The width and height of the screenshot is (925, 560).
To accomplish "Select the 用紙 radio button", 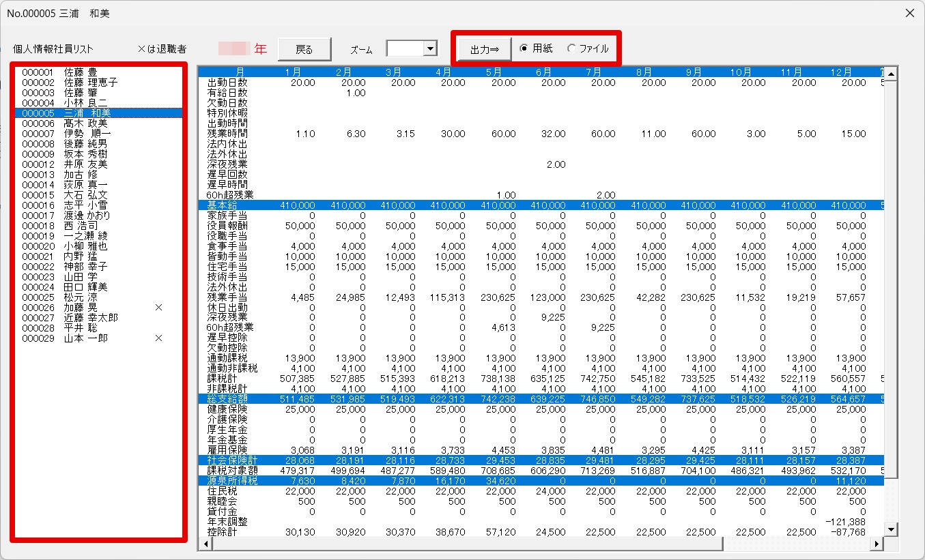I will 524,48.
